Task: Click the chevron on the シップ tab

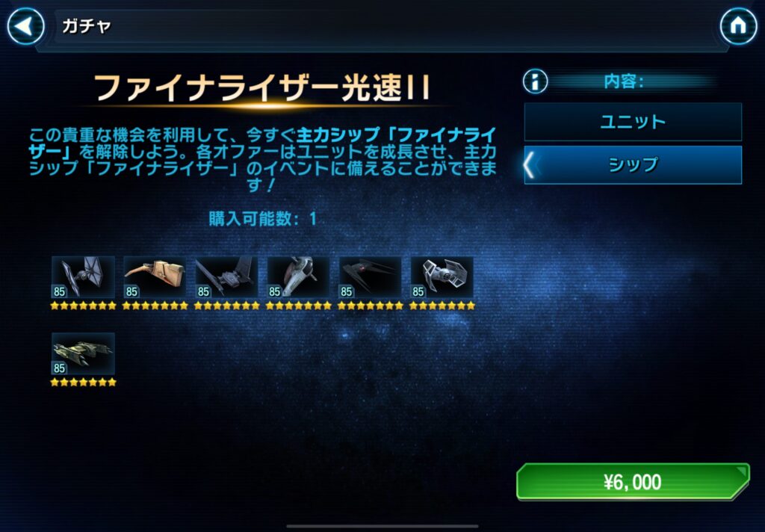Action: pos(530,165)
